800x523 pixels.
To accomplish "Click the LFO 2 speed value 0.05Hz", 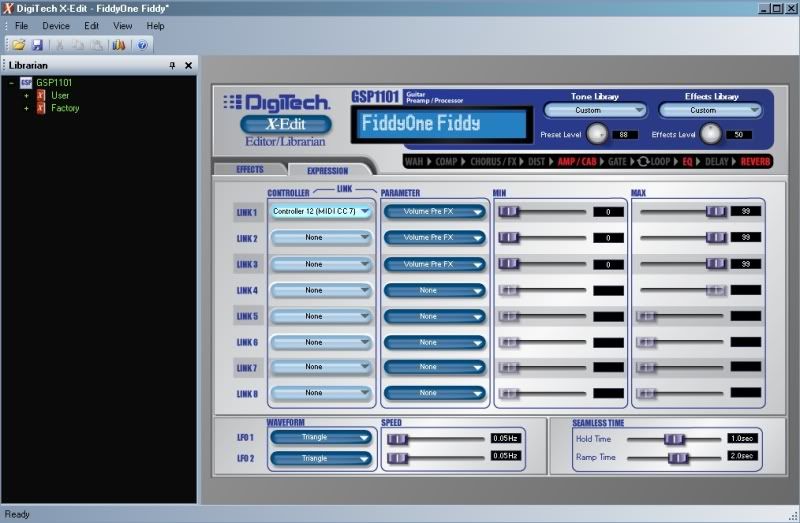I will click(x=506, y=456).
